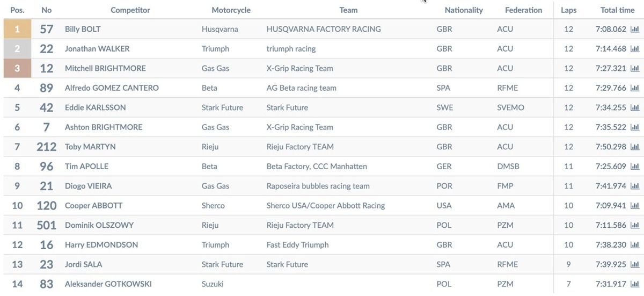
Task: Click the gold first-place position badge
Action: [17, 30]
